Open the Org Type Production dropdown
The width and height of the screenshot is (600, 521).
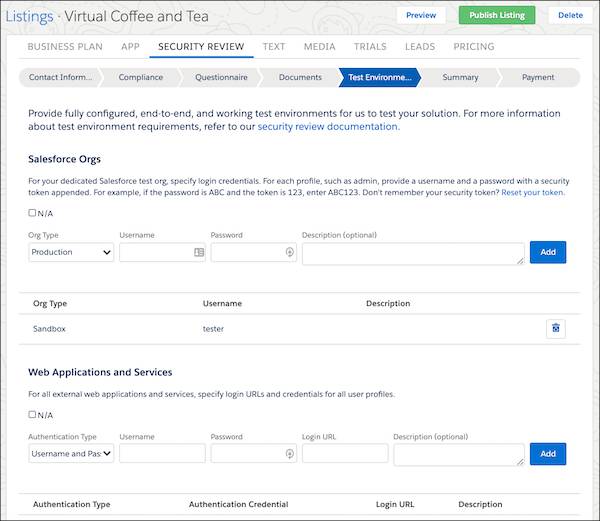pos(71,252)
